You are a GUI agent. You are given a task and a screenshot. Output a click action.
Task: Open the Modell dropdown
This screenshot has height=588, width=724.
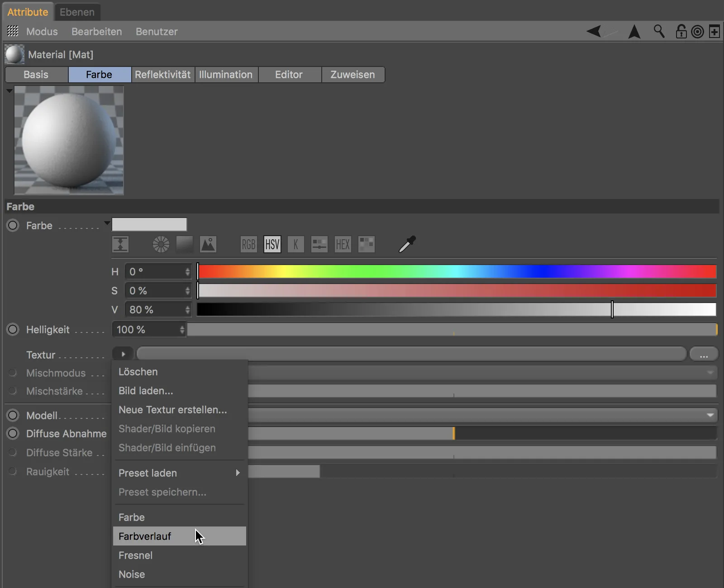[x=482, y=415]
